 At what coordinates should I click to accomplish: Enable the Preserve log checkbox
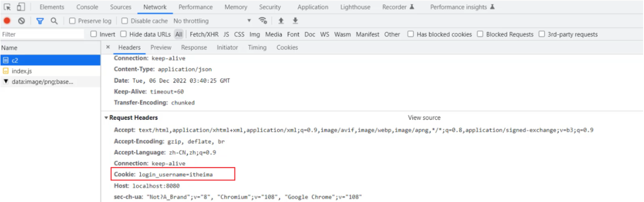click(72, 21)
